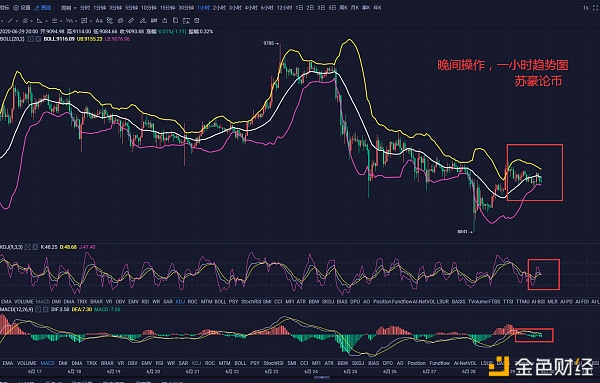This screenshot has width=600, height=383.
Task: Click the eraser tool icon
Action: click(x=143, y=21)
